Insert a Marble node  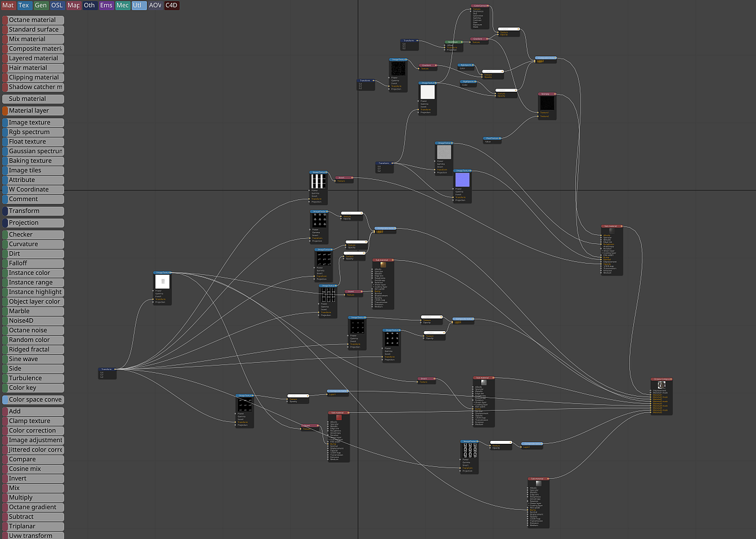pos(33,311)
